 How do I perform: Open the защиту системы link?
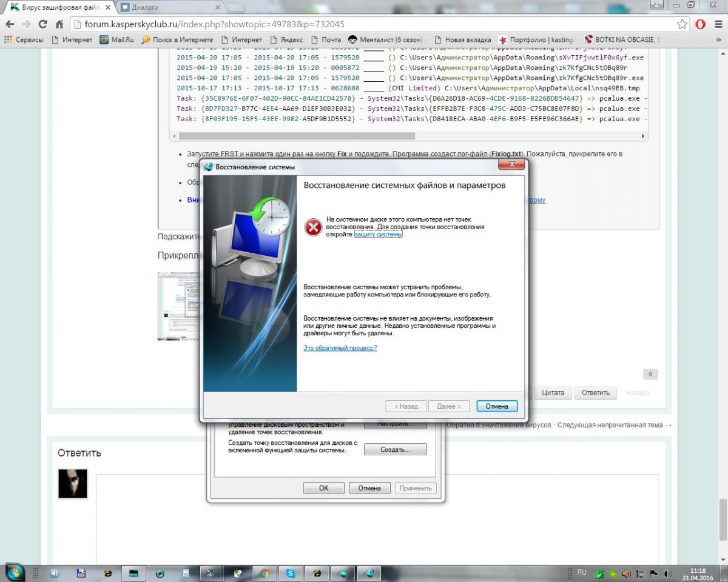tap(378, 234)
